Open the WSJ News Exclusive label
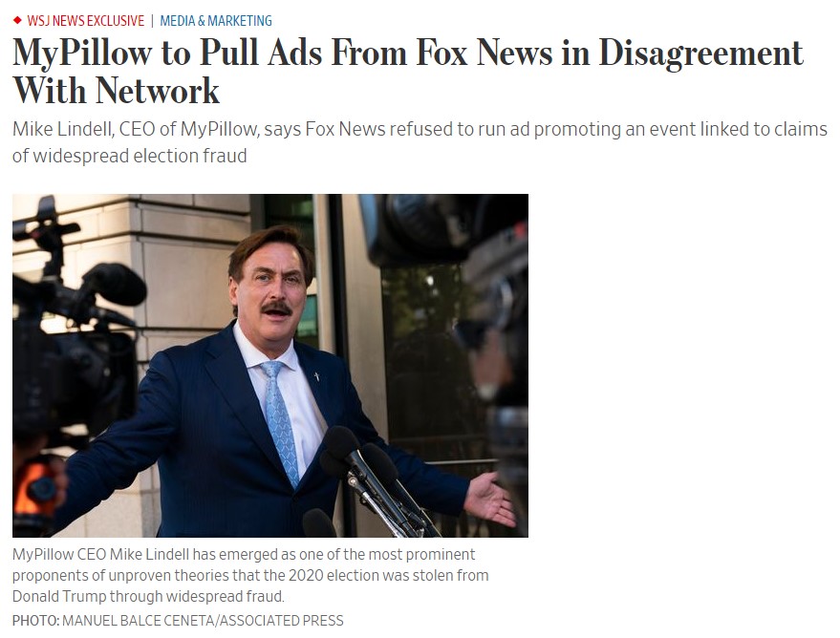 (86, 21)
